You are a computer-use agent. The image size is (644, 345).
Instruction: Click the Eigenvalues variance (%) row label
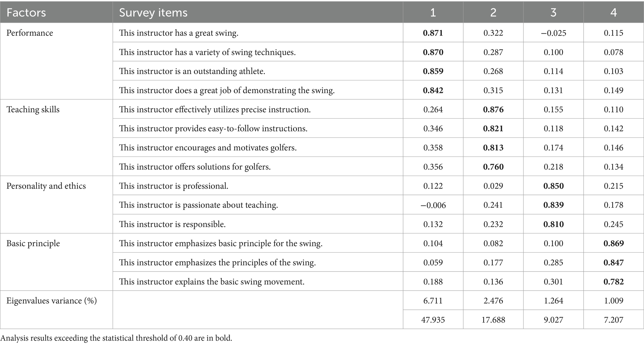(52, 301)
